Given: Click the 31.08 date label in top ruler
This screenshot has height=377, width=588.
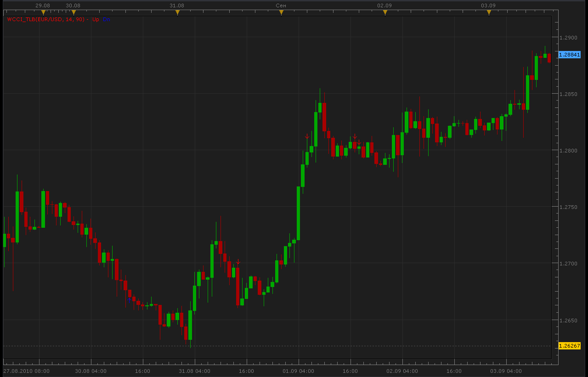Looking at the screenshot, I should [x=177, y=6].
